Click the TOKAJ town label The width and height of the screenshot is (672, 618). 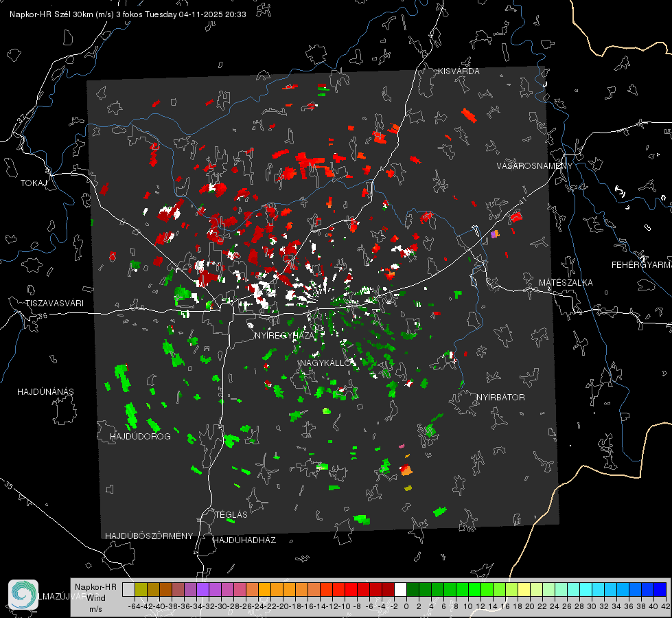coord(34,183)
